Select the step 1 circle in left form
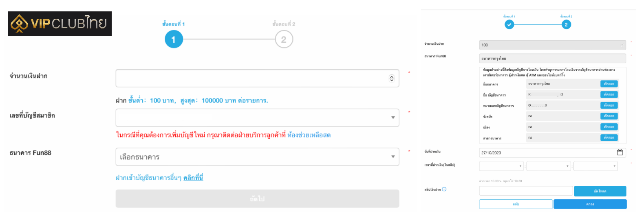This screenshot has height=218, width=644. 174,39
